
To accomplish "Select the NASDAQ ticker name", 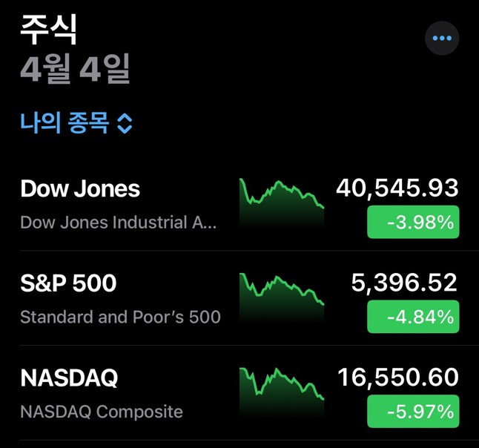I will [x=69, y=378].
